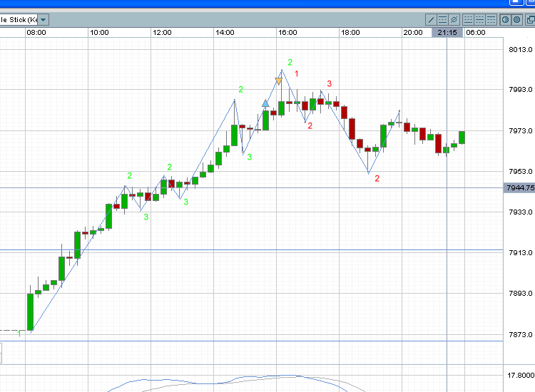This screenshot has width=535, height=392.
Task: Select the solid-dashed-solid horizontal lines tool icon
Action: coord(442,20)
